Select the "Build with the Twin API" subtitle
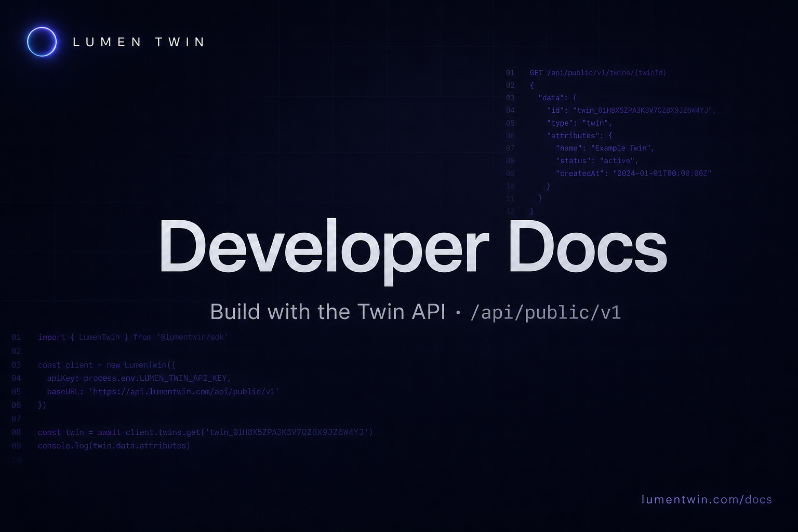798x532 pixels. [x=328, y=312]
